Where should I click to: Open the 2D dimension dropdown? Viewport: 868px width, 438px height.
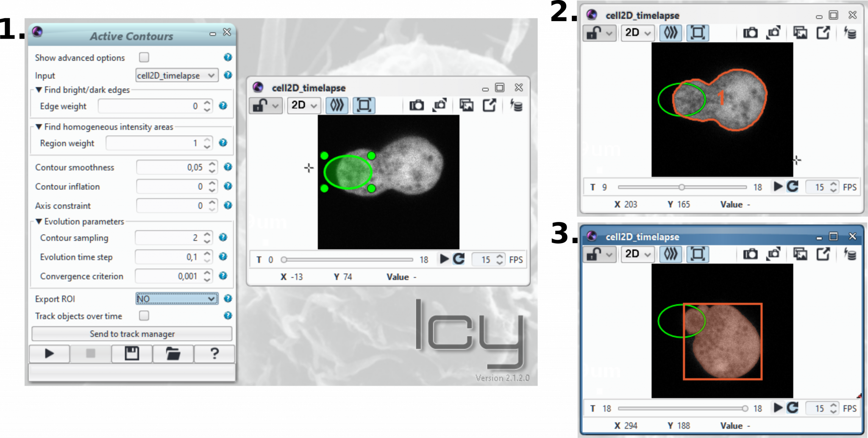pyautogui.click(x=303, y=105)
